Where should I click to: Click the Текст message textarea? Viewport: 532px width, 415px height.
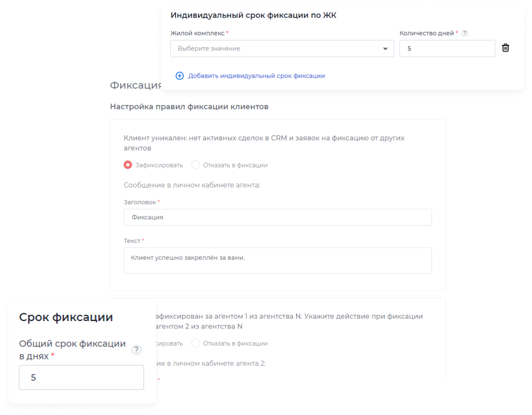pos(277,261)
